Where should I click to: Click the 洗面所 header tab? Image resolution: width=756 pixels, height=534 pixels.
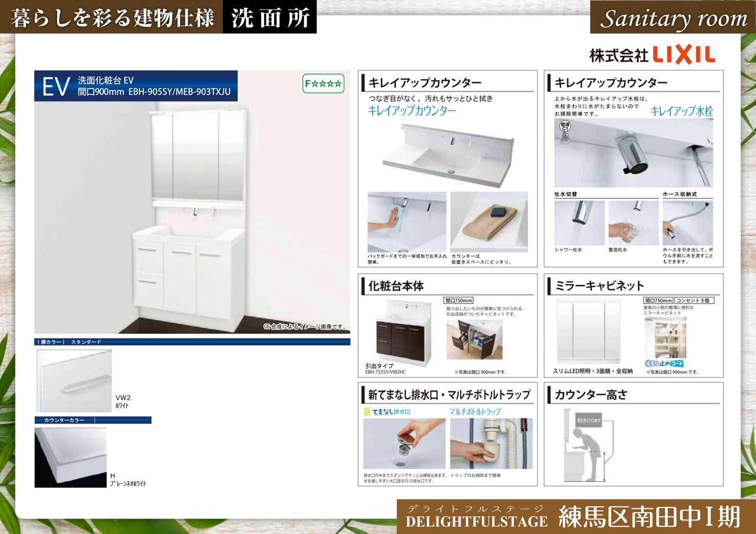(270, 18)
